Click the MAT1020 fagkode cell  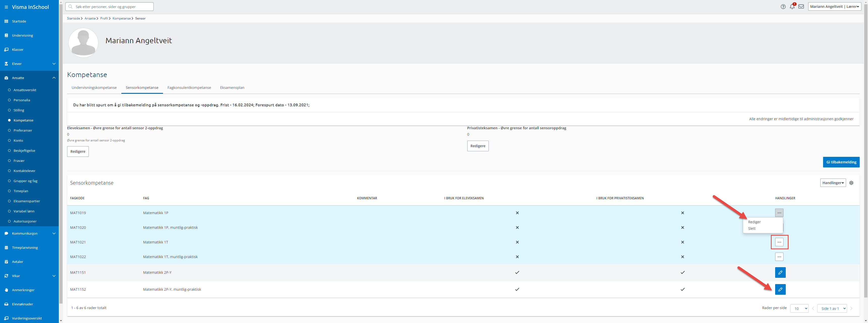pos(78,228)
